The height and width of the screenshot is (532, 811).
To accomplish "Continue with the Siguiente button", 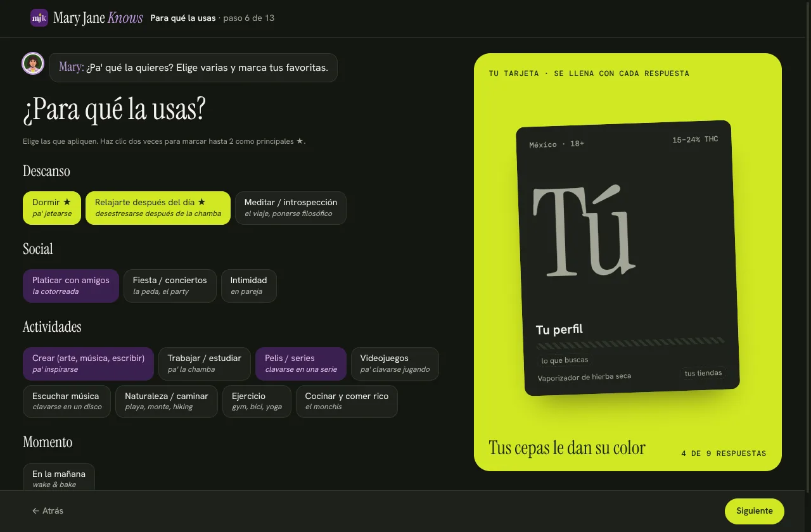I will coord(755,511).
